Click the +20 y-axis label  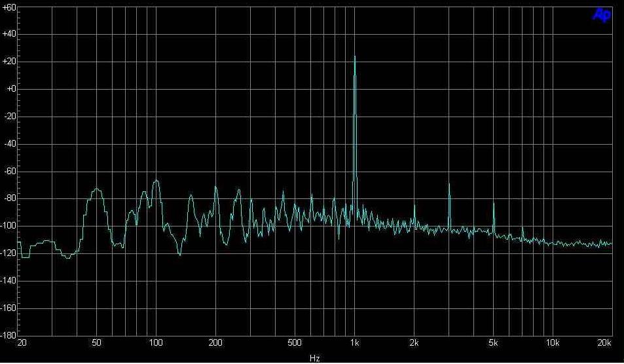(x=9, y=62)
